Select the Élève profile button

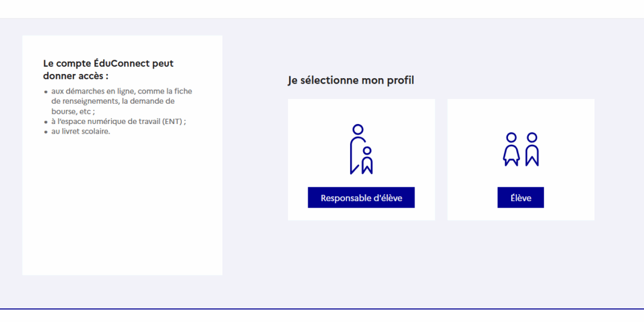(521, 197)
